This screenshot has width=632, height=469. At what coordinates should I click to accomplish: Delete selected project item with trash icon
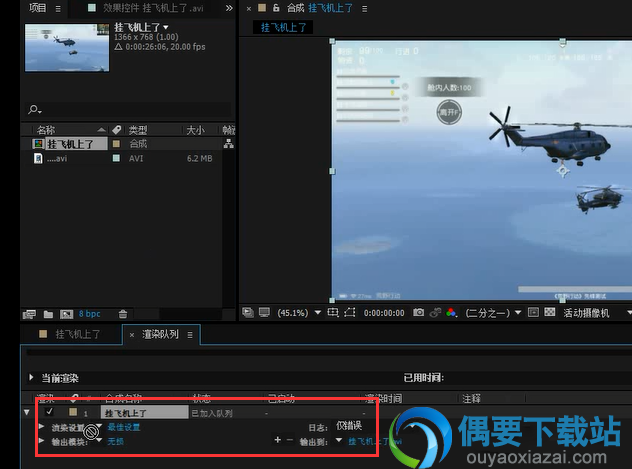tap(123, 314)
